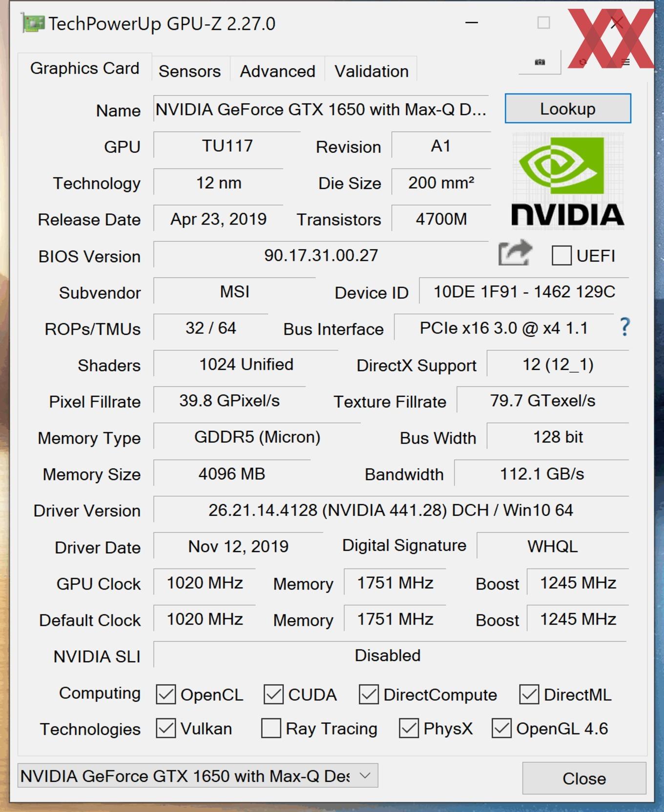The image size is (664, 812).
Task: Open the GTX 1650 Max-Q device combo box
Action: click(198, 775)
